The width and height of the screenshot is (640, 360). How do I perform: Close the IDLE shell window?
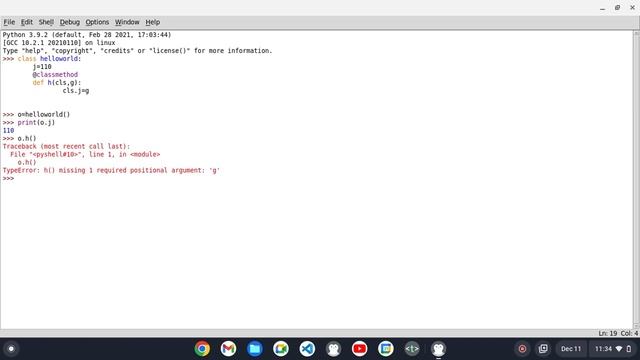(x=632, y=8)
